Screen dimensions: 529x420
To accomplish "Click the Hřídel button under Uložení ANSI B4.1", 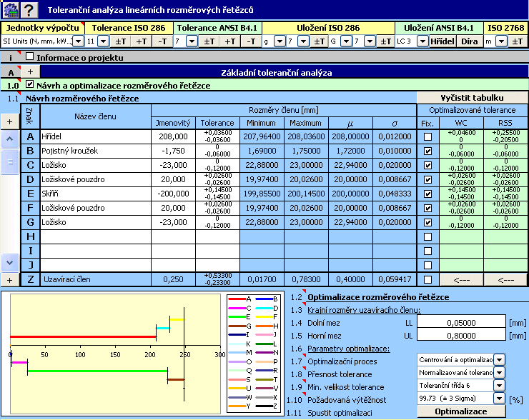I will (442, 41).
